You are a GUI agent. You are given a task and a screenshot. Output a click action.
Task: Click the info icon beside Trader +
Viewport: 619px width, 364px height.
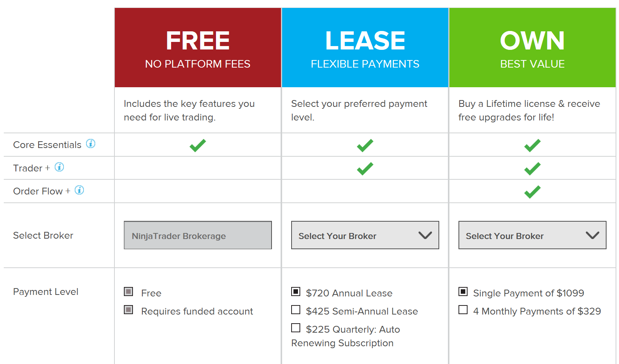click(x=59, y=167)
